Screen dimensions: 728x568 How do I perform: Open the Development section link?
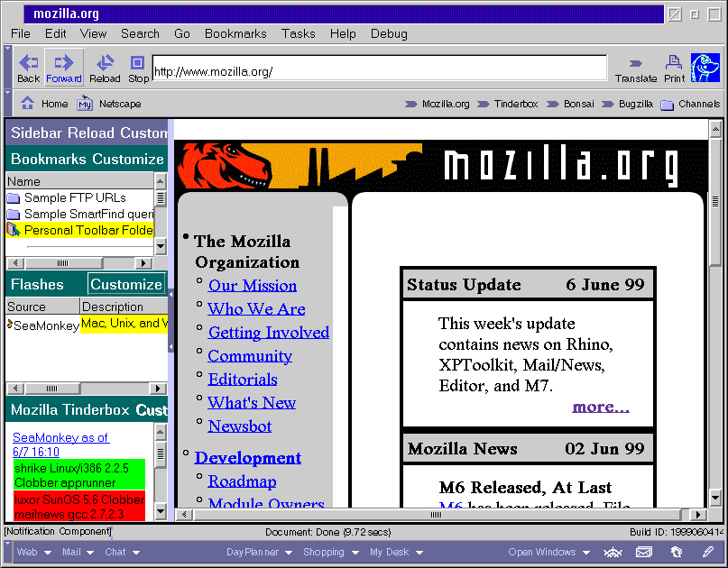(248, 458)
